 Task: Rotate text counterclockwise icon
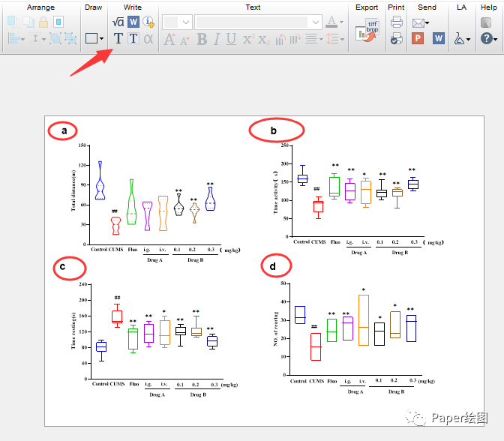coord(280,39)
